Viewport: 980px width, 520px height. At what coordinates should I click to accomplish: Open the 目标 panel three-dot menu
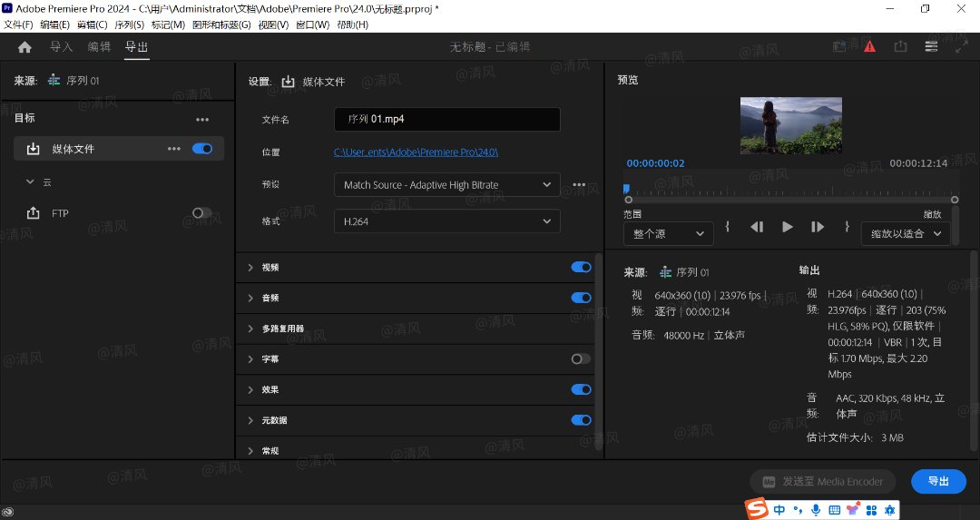tap(202, 119)
